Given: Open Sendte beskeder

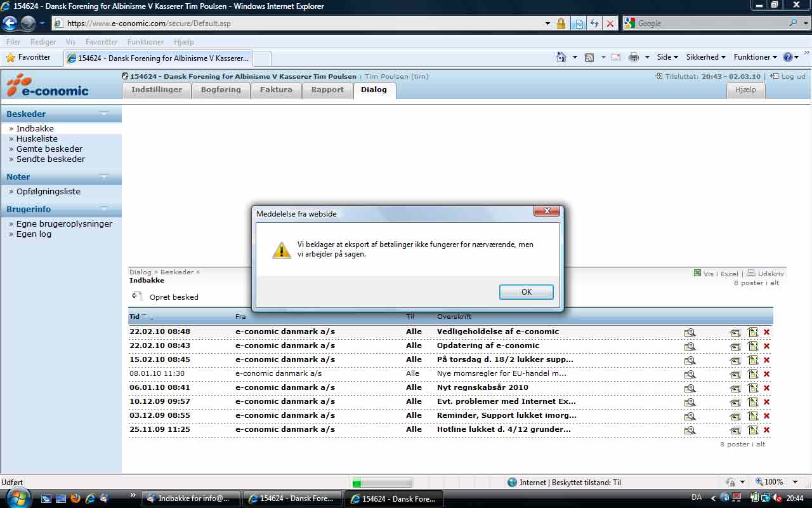Looking at the screenshot, I should (x=51, y=159).
